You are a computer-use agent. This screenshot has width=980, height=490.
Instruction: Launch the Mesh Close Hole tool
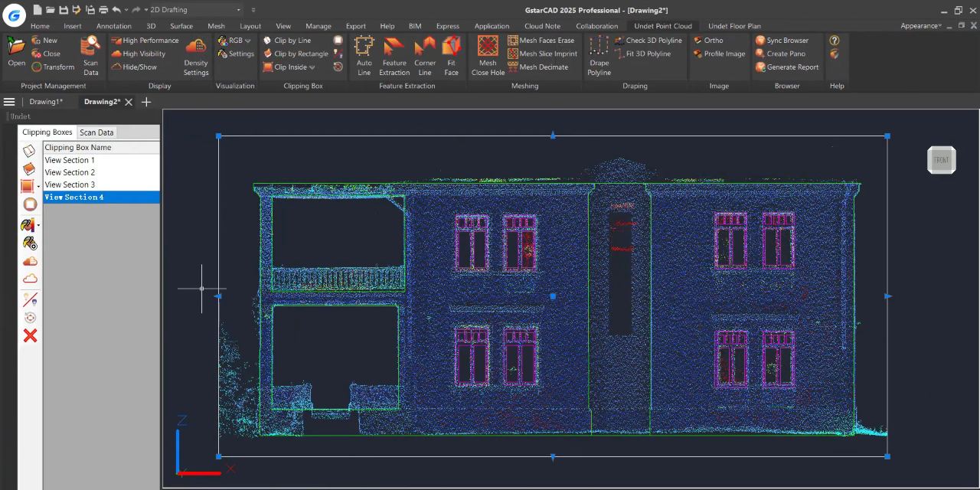pyautogui.click(x=488, y=56)
